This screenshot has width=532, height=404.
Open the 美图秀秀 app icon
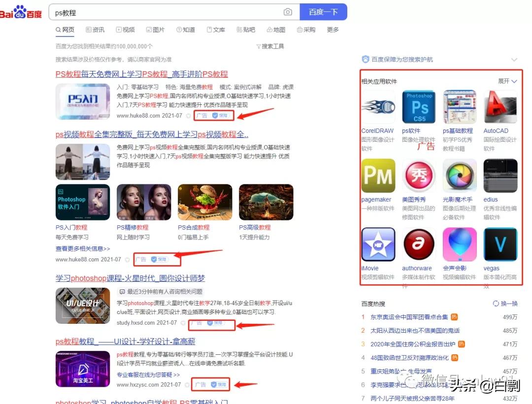pos(419,175)
